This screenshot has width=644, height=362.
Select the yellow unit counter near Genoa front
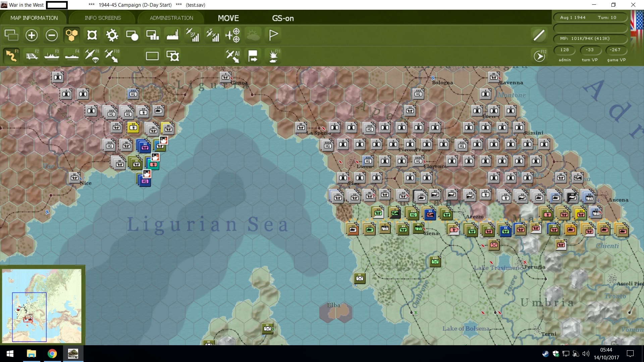coord(133,127)
